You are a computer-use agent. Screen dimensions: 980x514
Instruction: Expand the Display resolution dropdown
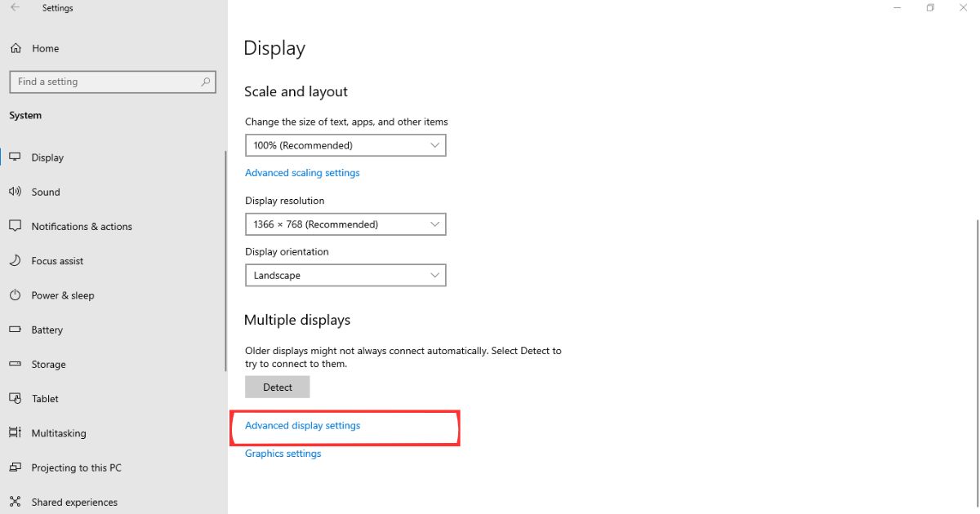(x=345, y=224)
